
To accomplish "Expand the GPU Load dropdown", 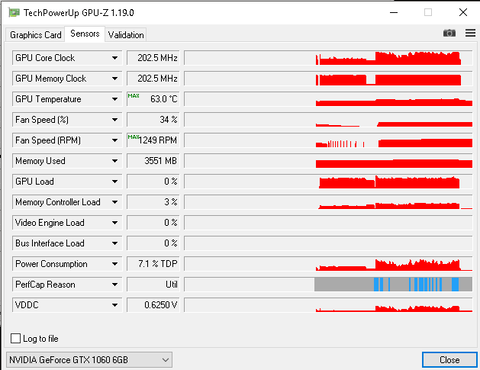I will pos(115,182).
